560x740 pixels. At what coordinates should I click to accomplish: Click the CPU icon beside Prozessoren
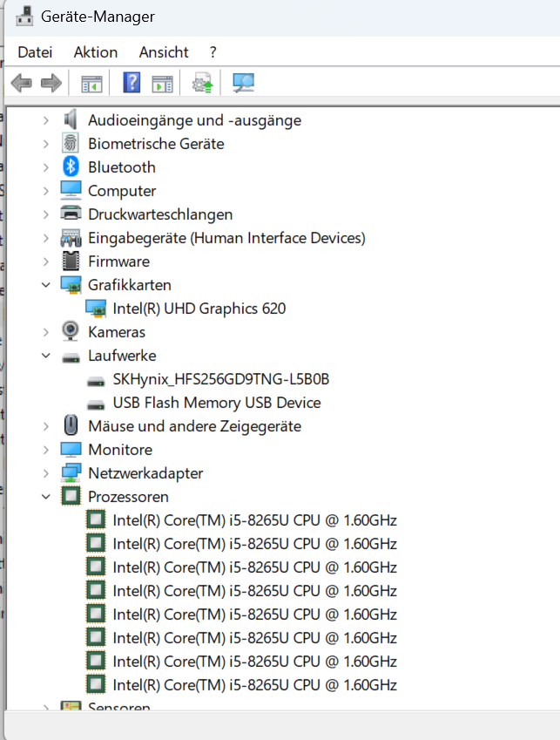point(71,496)
